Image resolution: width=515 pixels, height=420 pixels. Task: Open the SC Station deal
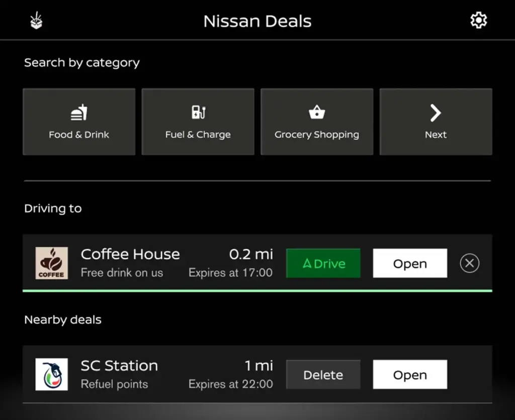click(410, 375)
